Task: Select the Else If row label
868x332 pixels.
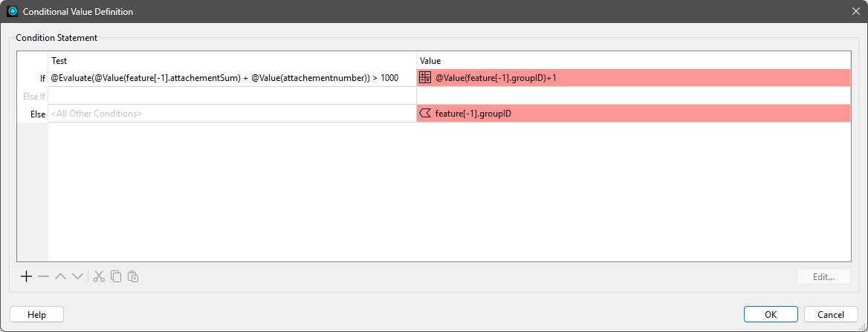Action: click(33, 96)
